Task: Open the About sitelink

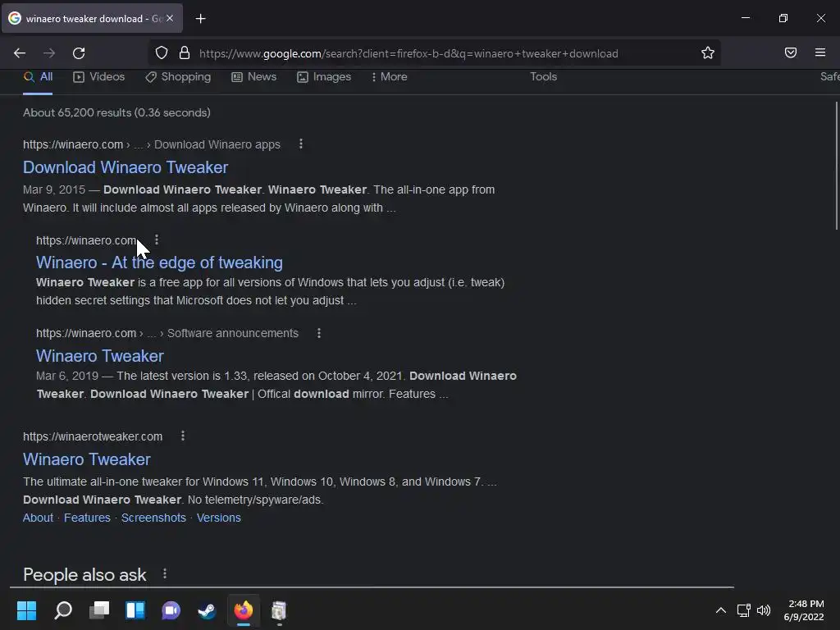Action: coord(38,518)
